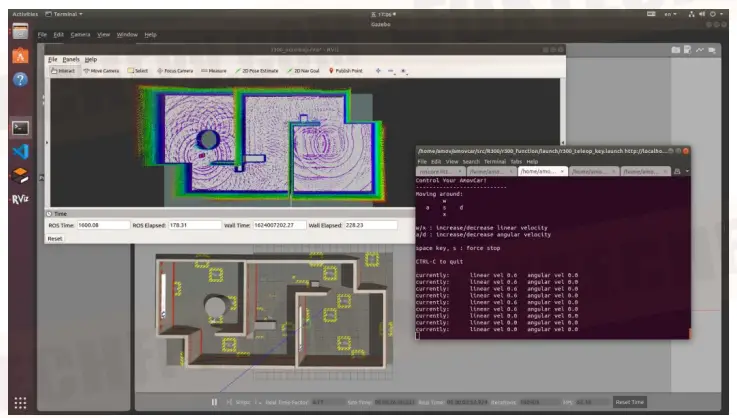Switch to the roscore terminal tab
737x418 pixels.
440,172
